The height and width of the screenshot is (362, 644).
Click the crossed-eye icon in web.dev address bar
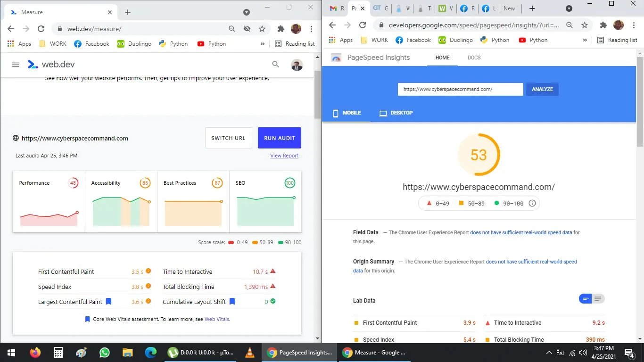247,29
